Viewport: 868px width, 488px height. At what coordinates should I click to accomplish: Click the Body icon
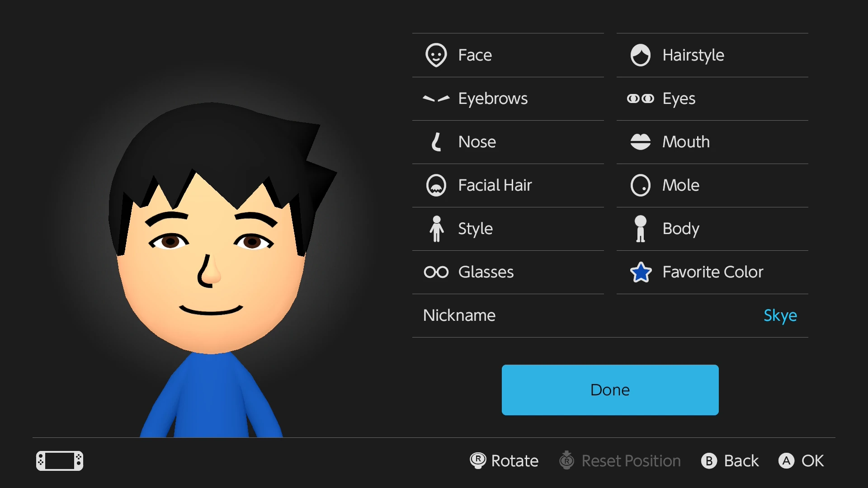coord(640,228)
